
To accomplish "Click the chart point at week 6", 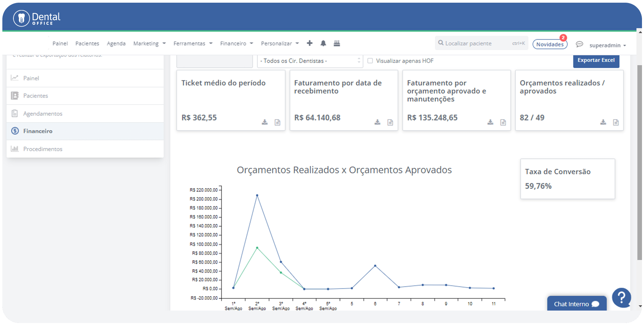I will pyautogui.click(x=375, y=266).
